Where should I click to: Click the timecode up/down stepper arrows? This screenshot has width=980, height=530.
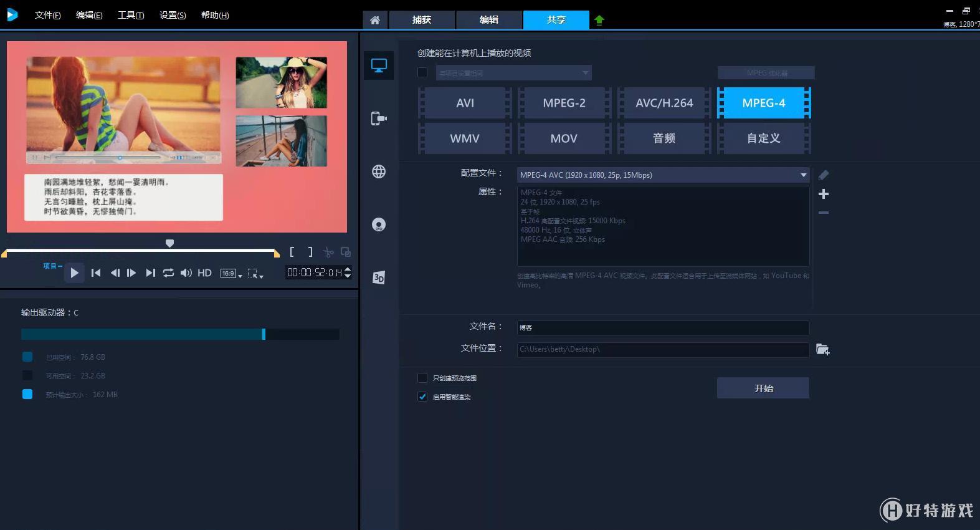[348, 272]
